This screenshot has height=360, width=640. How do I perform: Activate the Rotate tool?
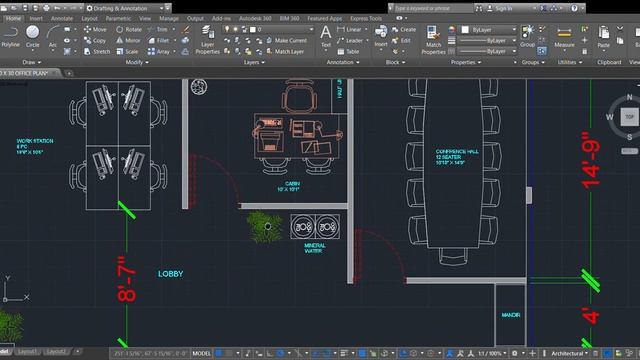pos(129,29)
